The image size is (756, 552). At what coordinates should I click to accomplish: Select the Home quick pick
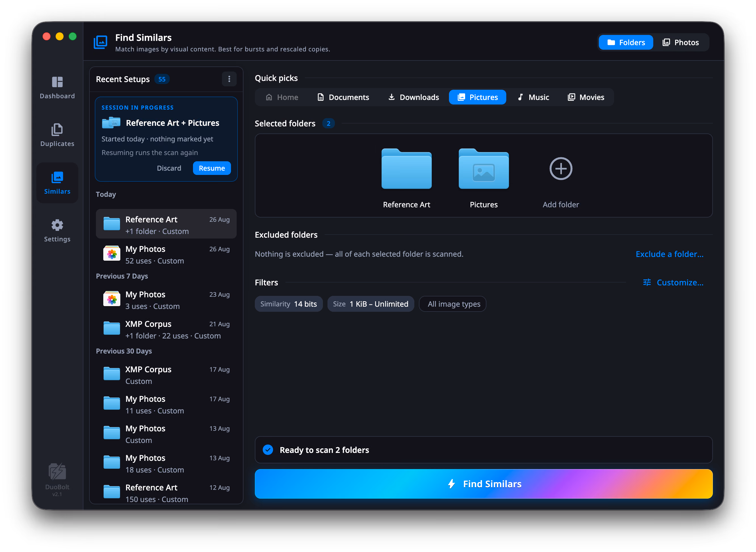(x=282, y=97)
